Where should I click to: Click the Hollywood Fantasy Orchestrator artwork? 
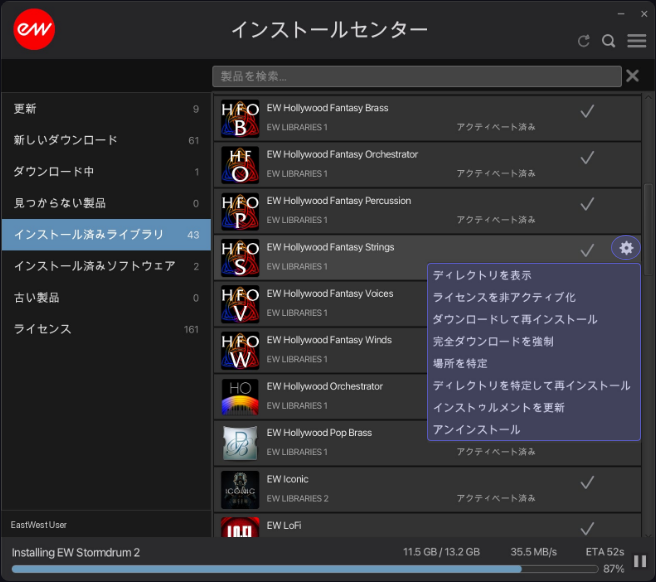(240, 165)
